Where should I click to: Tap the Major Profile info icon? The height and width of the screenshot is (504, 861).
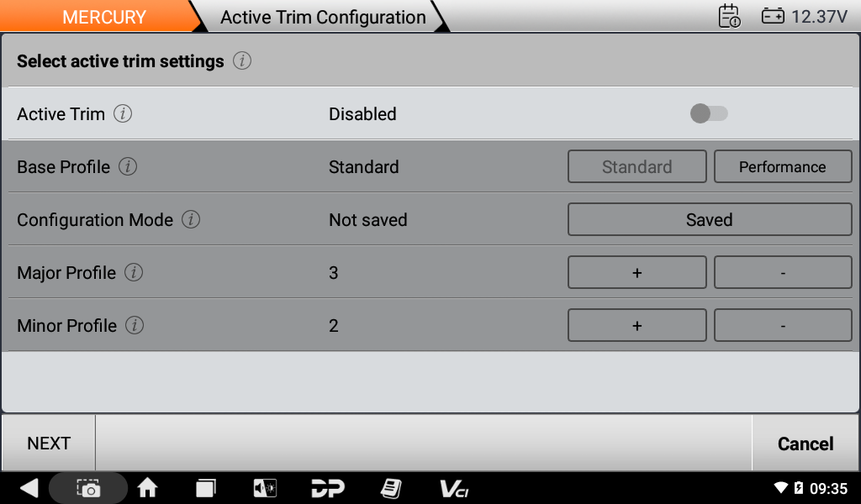tap(134, 273)
